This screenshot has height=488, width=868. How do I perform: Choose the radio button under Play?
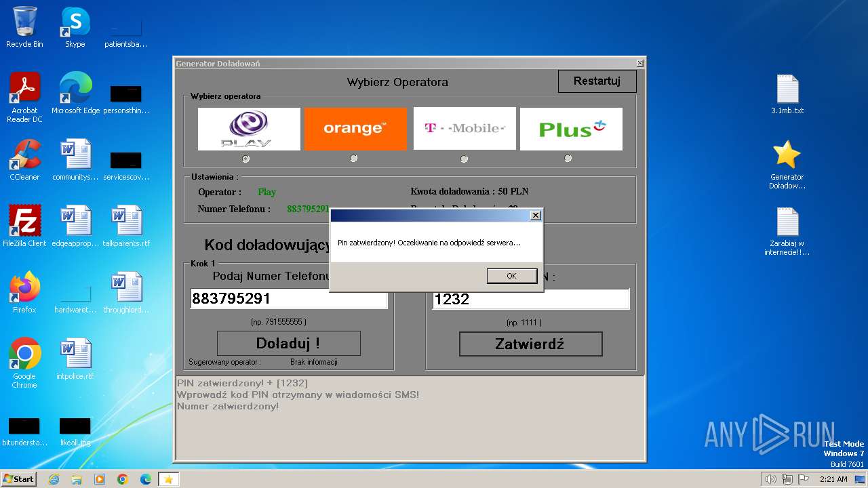(245, 159)
